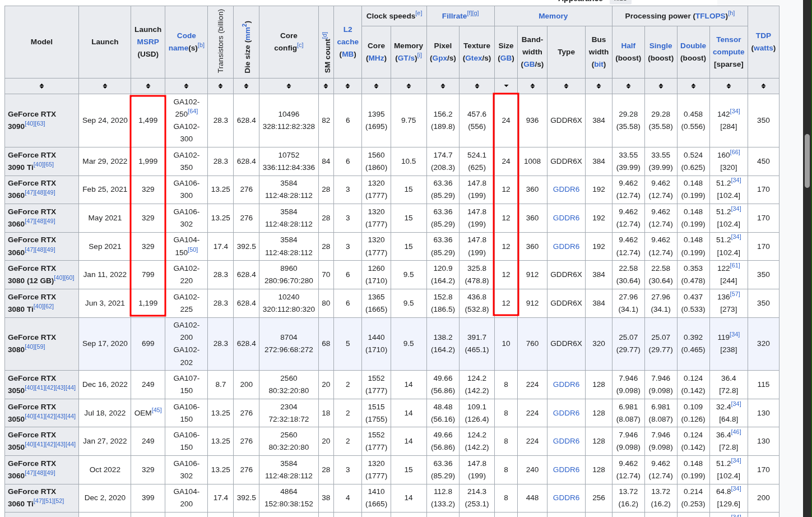Open the Memory group header link
The height and width of the screenshot is (517, 812).
coord(553,16)
